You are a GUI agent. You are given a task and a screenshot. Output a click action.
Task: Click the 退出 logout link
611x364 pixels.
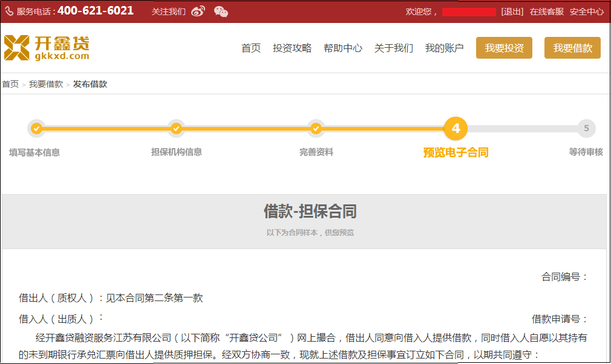point(512,11)
